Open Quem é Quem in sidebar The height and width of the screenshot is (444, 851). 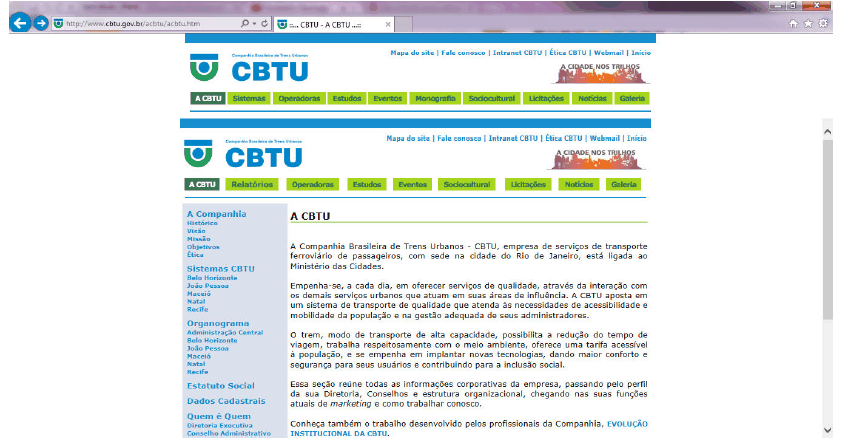coord(219,416)
